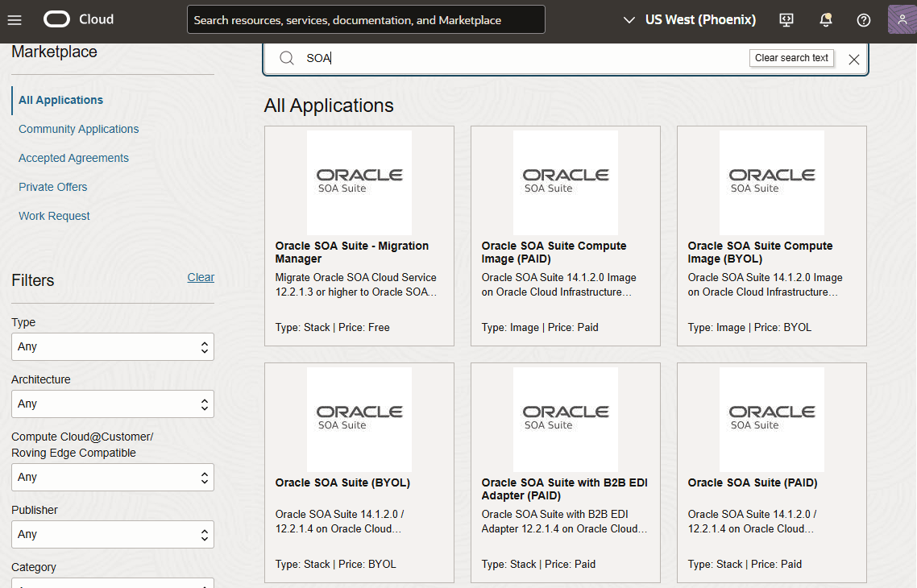Click the Marketplace page title
The height and width of the screenshot is (588, 917).
[x=54, y=52]
